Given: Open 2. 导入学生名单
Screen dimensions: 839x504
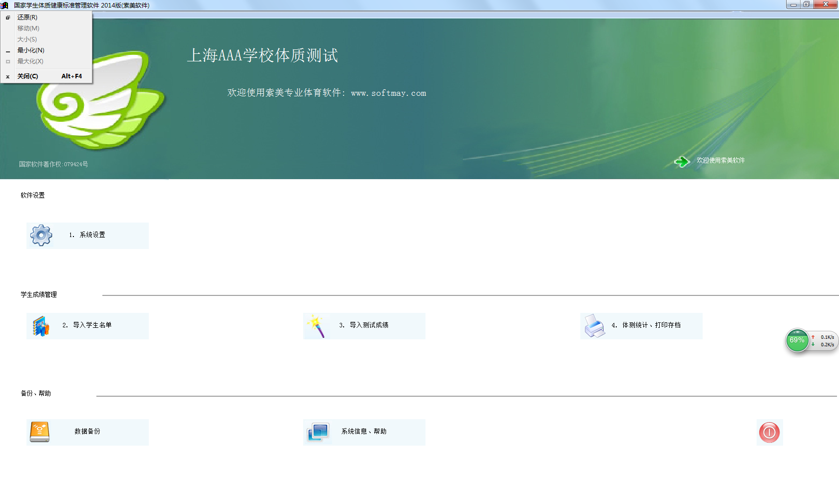Looking at the screenshot, I should 87,325.
